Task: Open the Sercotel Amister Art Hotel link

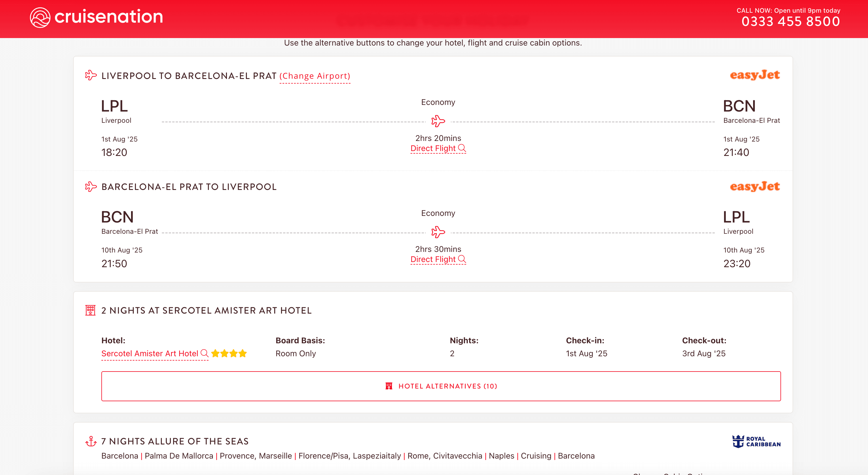Action: [x=149, y=353]
